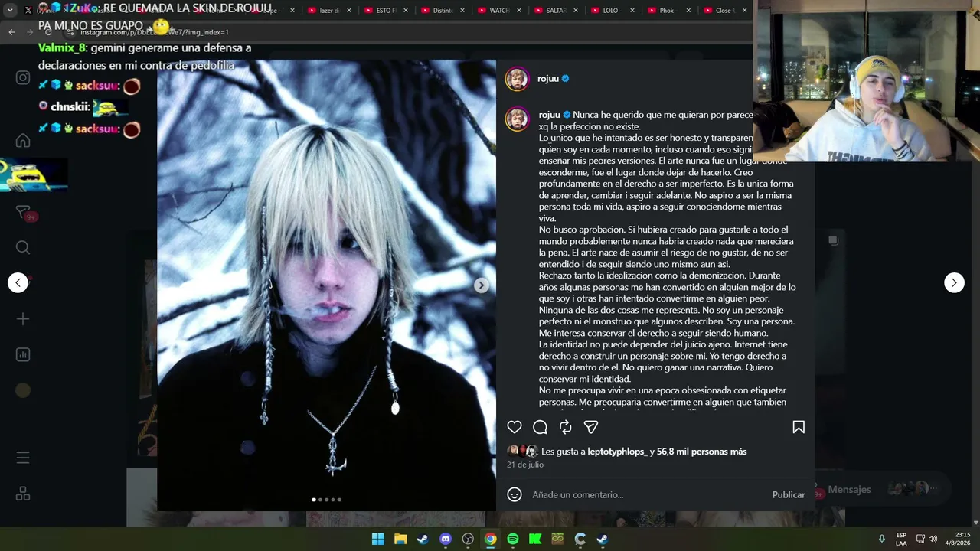Click rojuu's avatar in the post header
This screenshot has width=980, height=551.
coord(517,79)
